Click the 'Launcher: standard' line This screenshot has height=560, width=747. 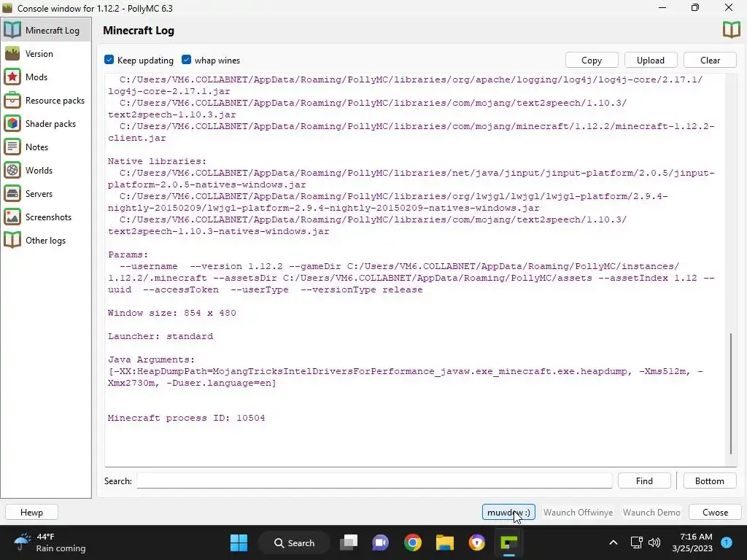[160, 336]
